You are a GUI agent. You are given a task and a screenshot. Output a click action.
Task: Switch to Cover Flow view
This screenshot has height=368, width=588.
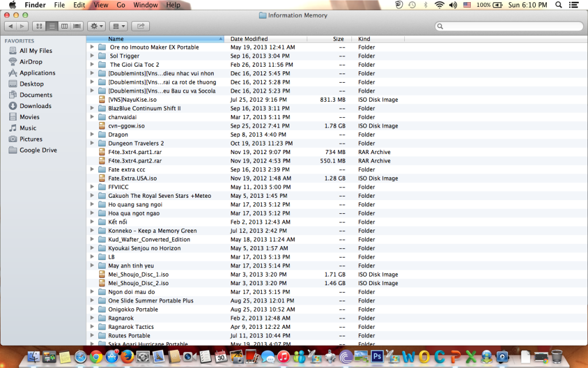[77, 26]
